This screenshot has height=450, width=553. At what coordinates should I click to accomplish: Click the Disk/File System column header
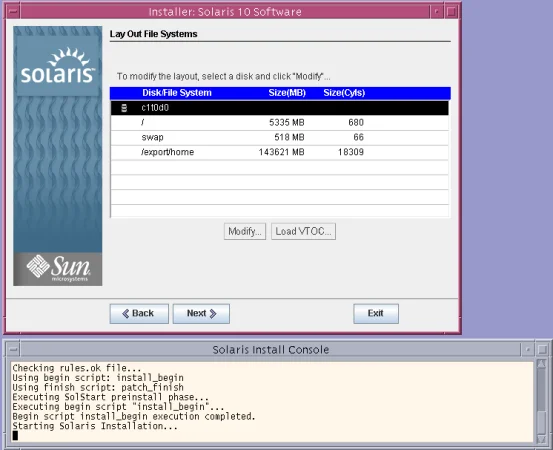(x=177, y=93)
